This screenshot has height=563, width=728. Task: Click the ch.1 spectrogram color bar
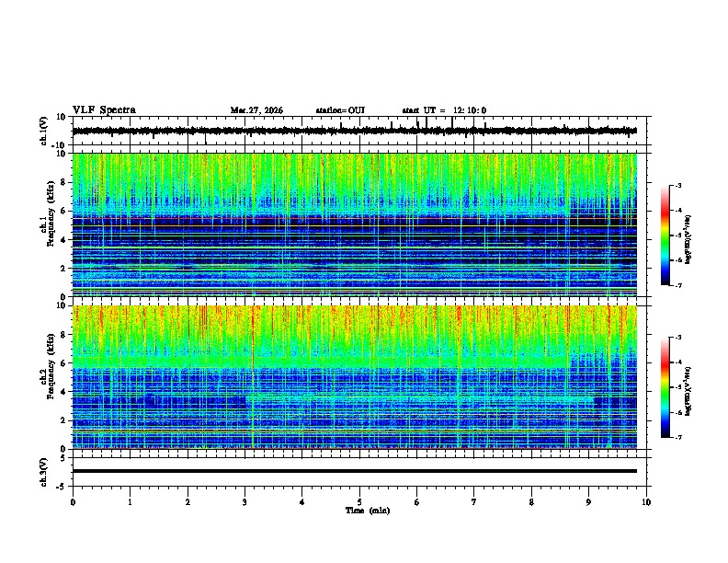665,236
